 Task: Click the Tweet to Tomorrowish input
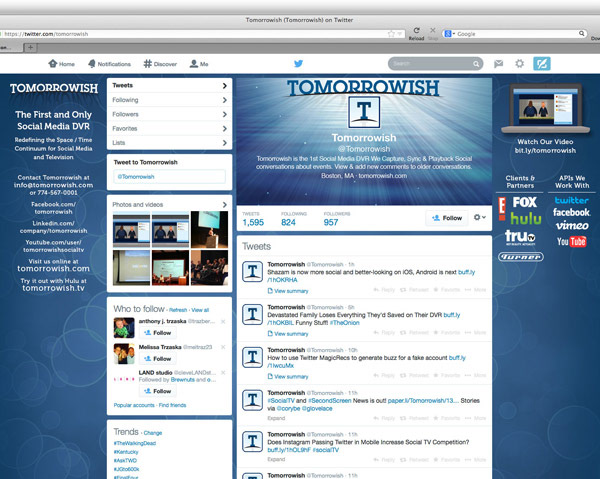pyautogui.click(x=170, y=177)
